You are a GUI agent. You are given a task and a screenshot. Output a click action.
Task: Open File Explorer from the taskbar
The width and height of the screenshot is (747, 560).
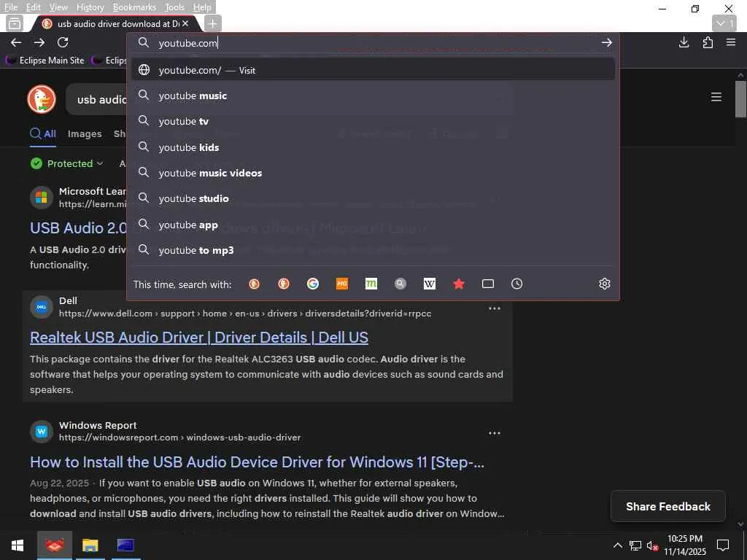[x=90, y=545]
